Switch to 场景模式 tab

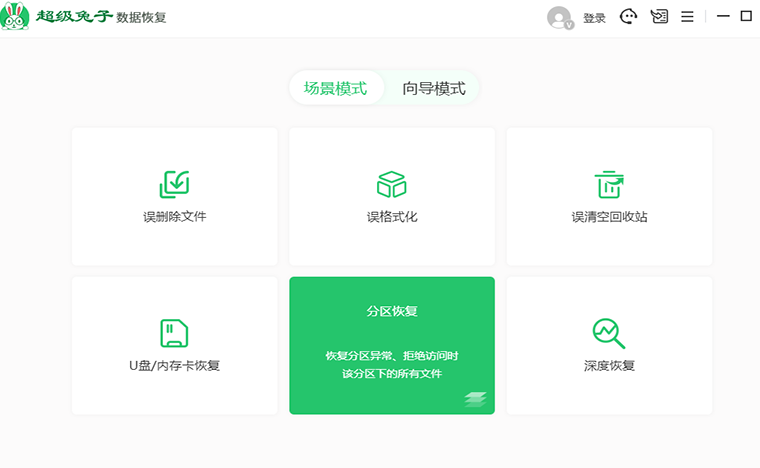(335, 88)
